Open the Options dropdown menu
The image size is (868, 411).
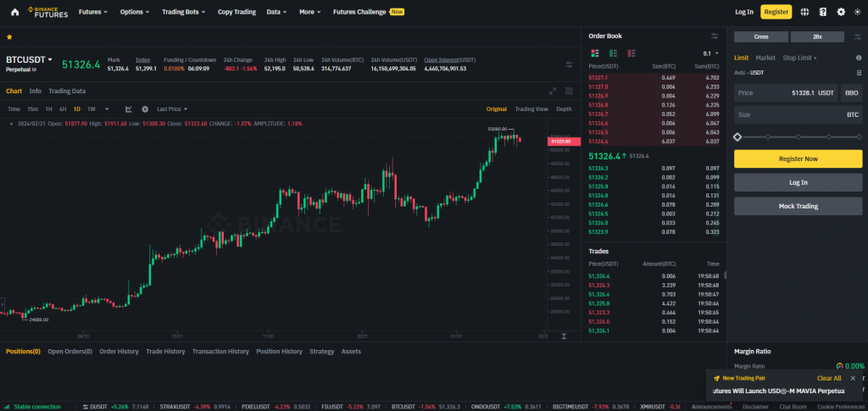(x=135, y=12)
